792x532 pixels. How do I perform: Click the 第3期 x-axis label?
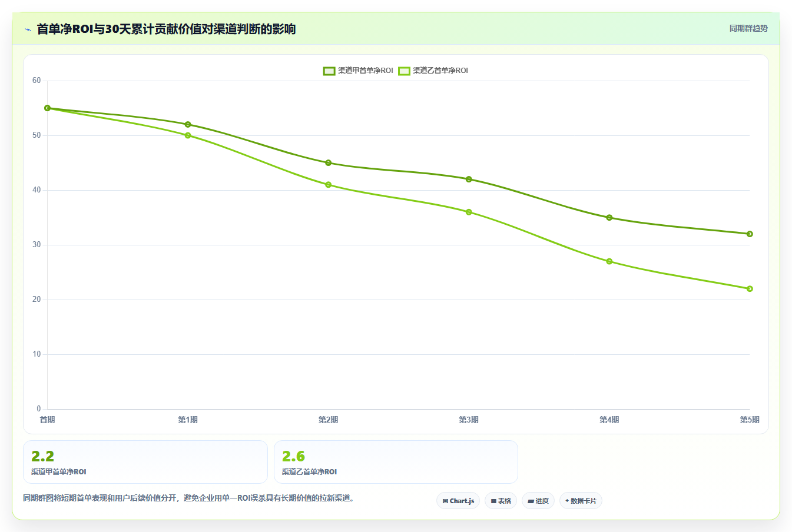[469, 420]
